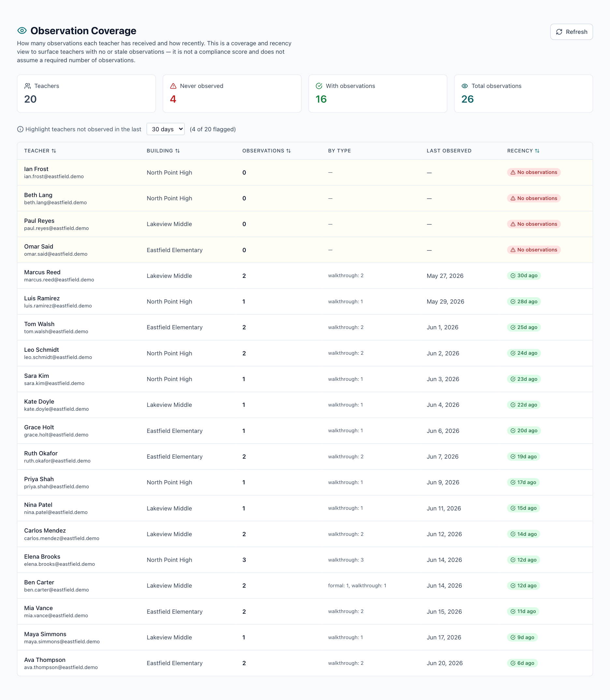This screenshot has height=700, width=610.
Task: Click email carlos.mendez@eastfield.demo
Action: 62,538
